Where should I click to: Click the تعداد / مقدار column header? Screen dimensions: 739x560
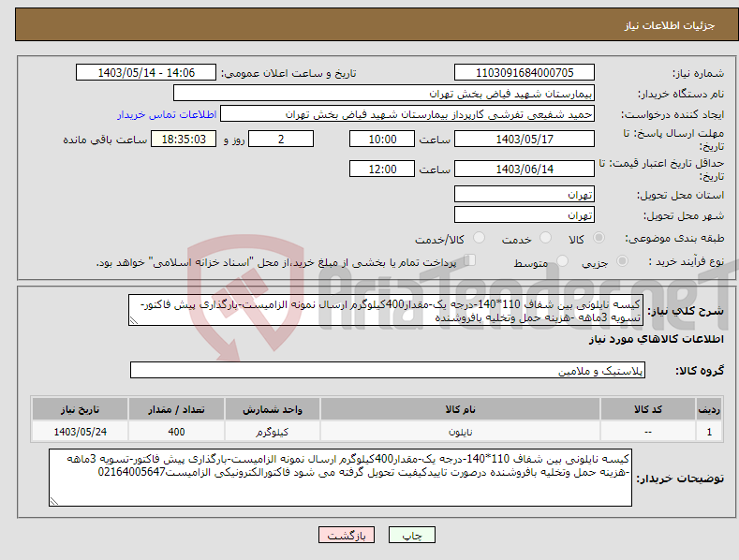click(x=176, y=409)
